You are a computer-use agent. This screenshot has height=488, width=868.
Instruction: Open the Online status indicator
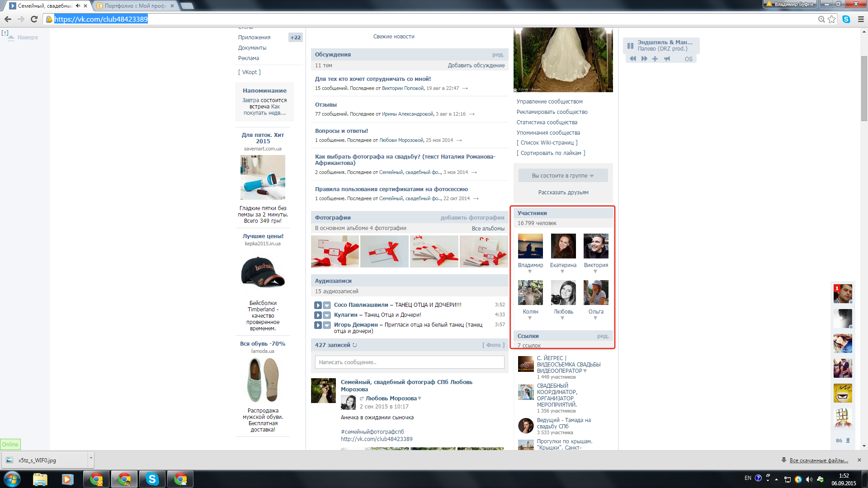pos(10,445)
